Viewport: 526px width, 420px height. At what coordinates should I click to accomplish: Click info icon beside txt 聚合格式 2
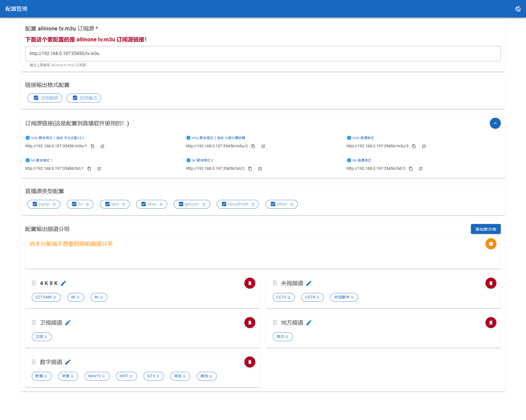pos(188,160)
